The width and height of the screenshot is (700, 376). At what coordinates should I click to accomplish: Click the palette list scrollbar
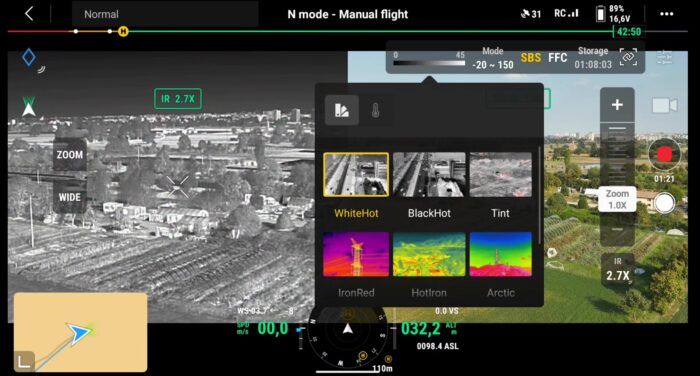click(x=540, y=195)
